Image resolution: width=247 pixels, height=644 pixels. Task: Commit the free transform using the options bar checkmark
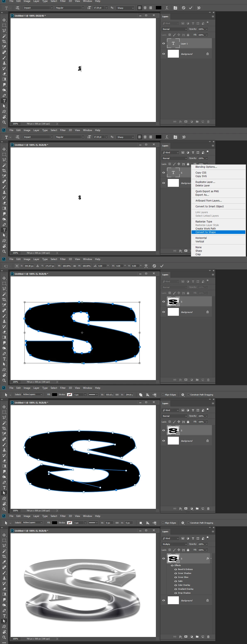click(x=162, y=266)
